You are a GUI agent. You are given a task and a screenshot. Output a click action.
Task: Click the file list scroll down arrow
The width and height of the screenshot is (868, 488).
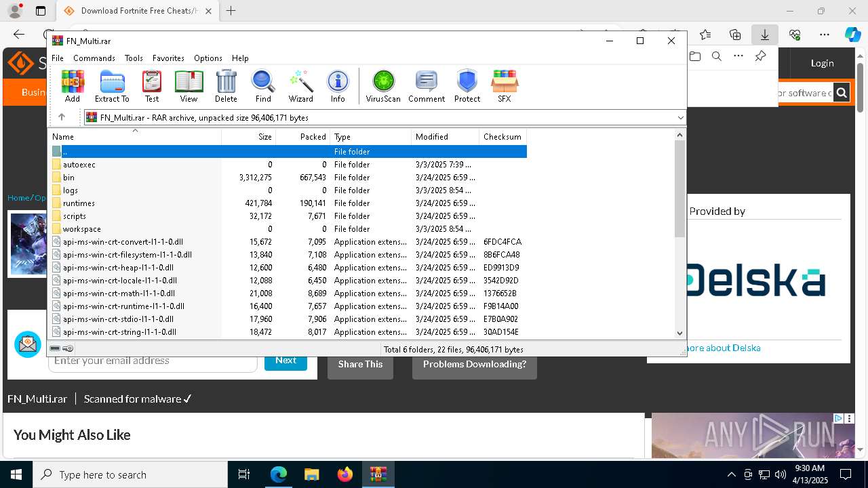[680, 333]
